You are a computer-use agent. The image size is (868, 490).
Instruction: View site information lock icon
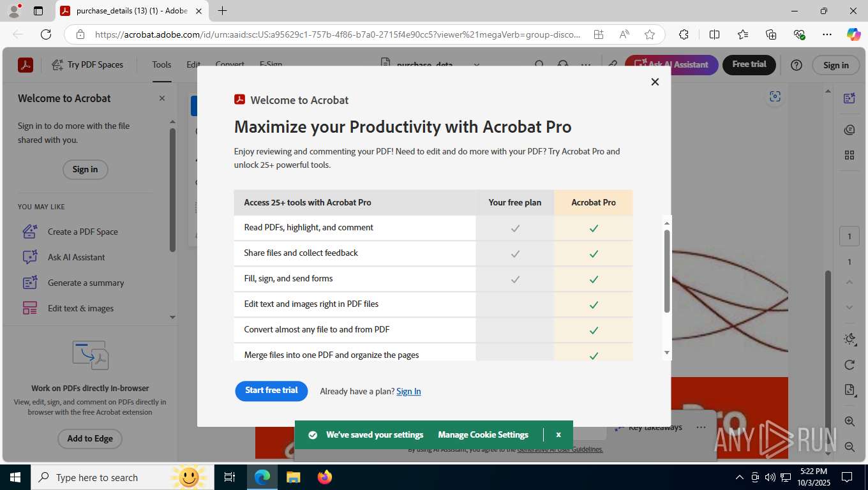click(80, 34)
